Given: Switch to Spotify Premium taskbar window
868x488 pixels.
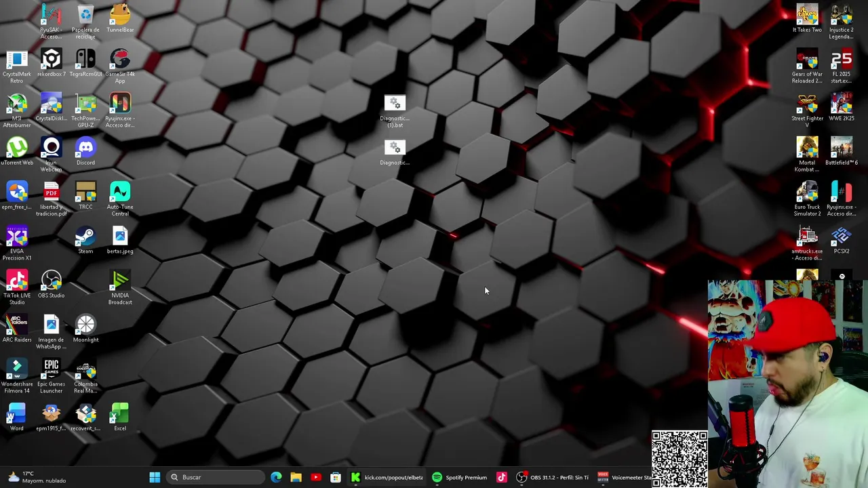Looking at the screenshot, I should 460,477.
